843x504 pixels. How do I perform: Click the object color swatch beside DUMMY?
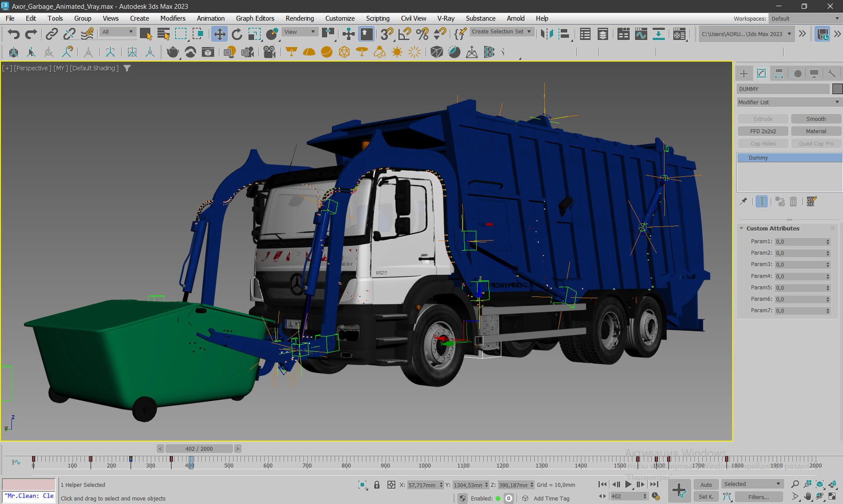coord(837,89)
